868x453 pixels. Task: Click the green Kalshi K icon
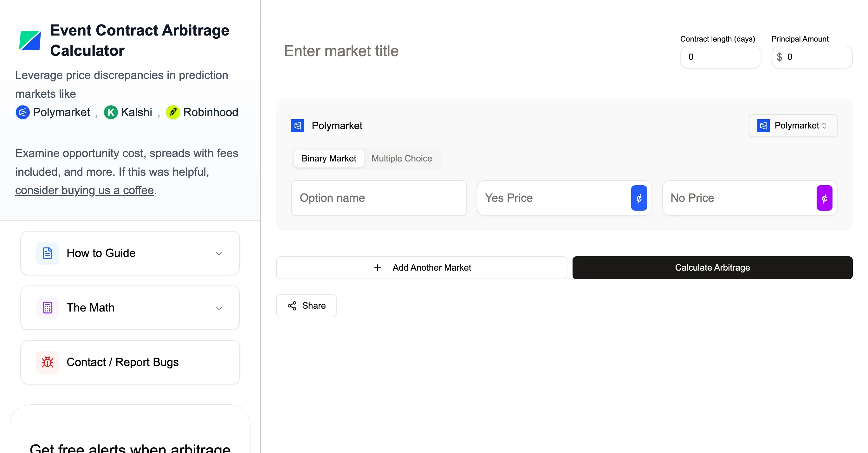[x=111, y=112]
